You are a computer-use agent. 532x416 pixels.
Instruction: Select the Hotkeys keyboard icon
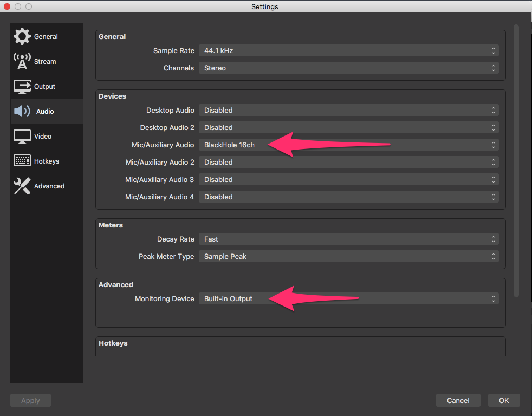click(x=22, y=161)
